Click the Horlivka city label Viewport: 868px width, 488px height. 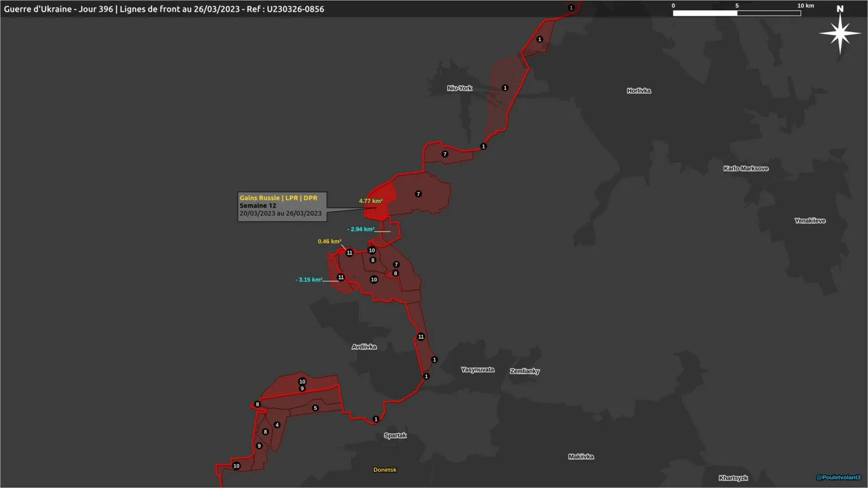(639, 91)
